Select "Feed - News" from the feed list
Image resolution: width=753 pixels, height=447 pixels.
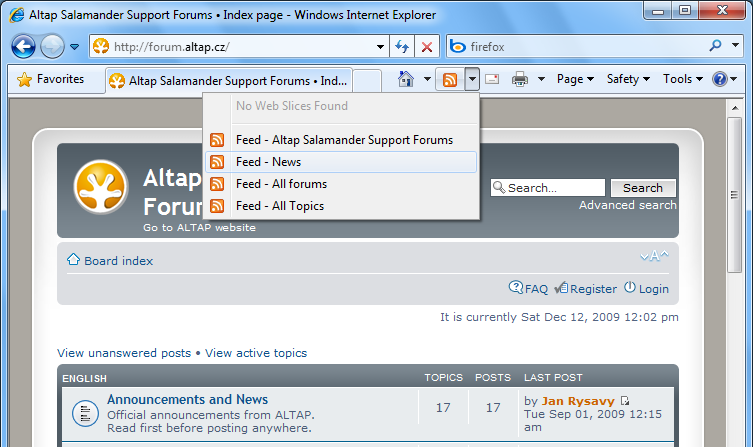pos(268,162)
